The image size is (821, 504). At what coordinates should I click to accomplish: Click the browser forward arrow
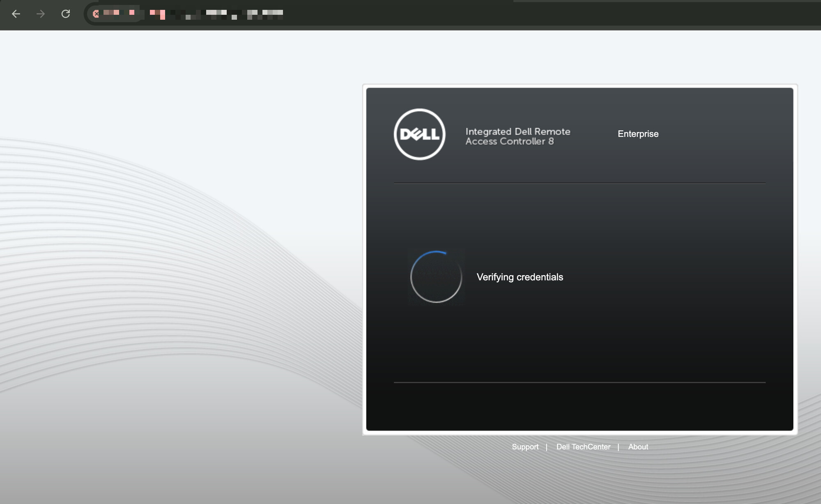41,14
